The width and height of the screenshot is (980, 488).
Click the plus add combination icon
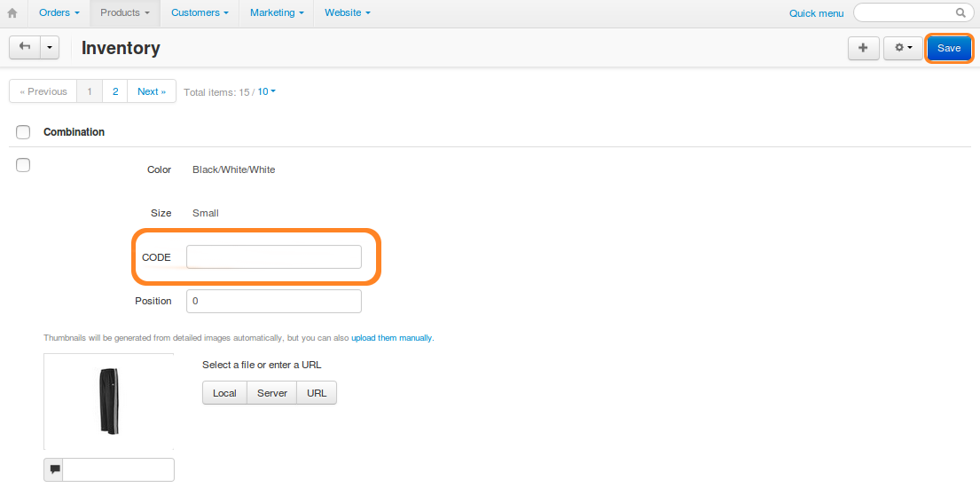pyautogui.click(x=864, y=48)
